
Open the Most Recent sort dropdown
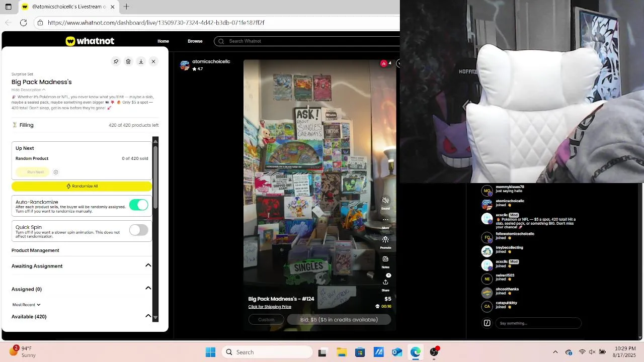coord(26,305)
